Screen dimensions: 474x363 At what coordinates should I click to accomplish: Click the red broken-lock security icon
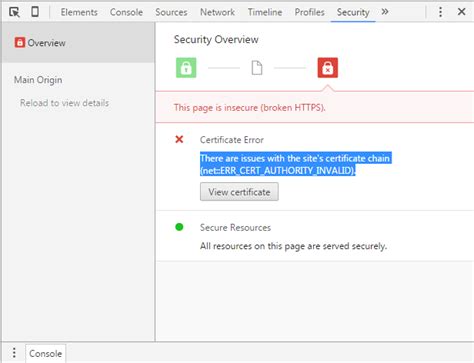(327, 68)
